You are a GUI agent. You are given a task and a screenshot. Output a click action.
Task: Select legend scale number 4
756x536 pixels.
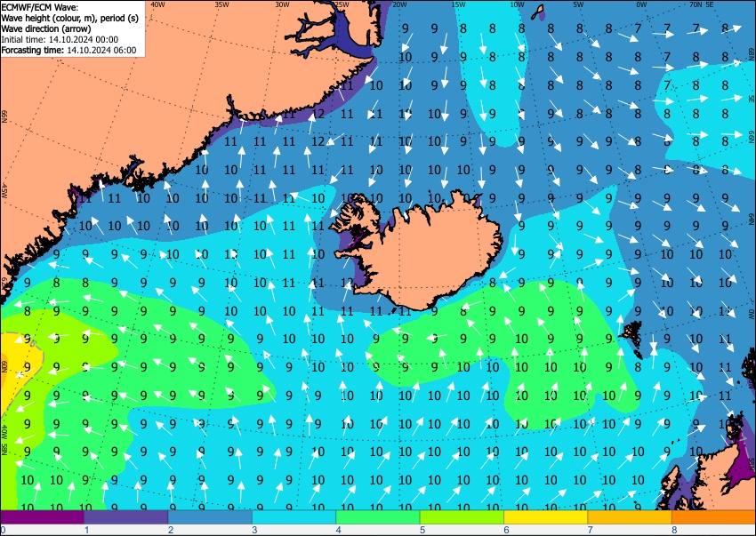click(x=339, y=530)
